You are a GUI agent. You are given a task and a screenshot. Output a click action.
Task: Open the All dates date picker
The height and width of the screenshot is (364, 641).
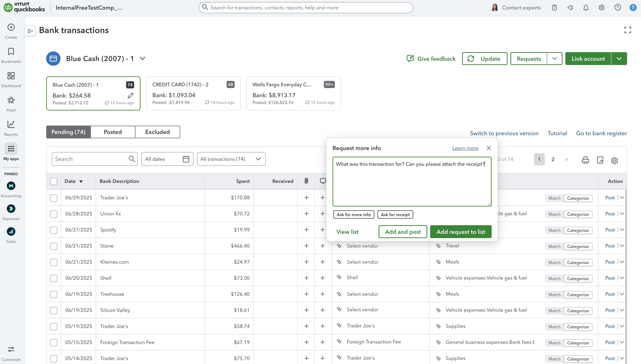(x=167, y=159)
